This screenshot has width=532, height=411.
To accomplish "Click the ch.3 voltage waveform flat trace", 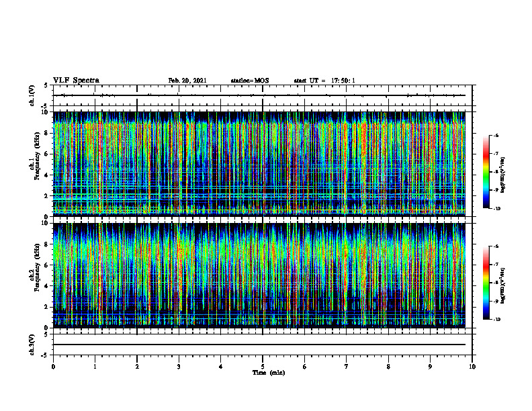I will [259, 345].
